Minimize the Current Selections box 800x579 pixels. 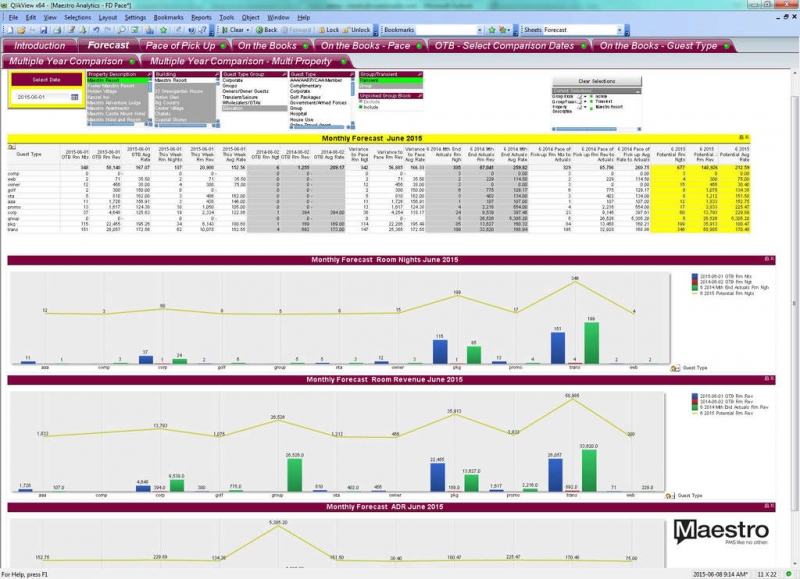tap(638, 91)
